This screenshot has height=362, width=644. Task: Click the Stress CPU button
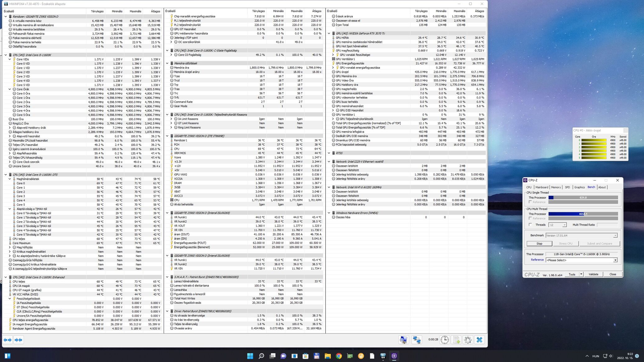[566, 244]
